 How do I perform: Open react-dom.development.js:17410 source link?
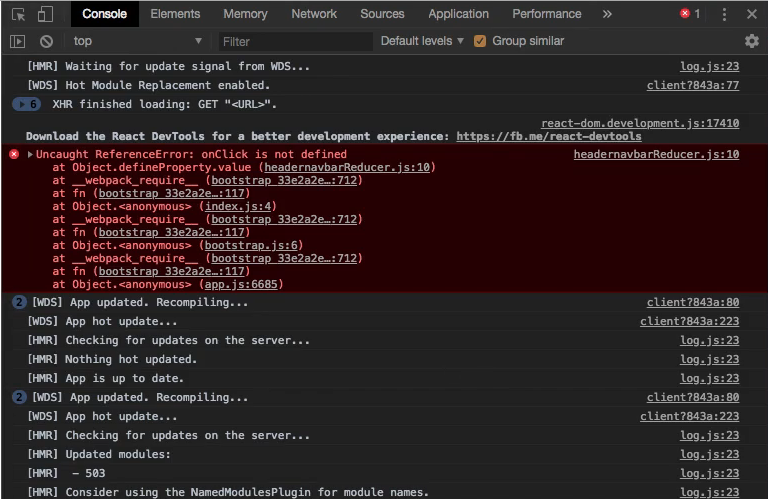pyautogui.click(x=640, y=123)
